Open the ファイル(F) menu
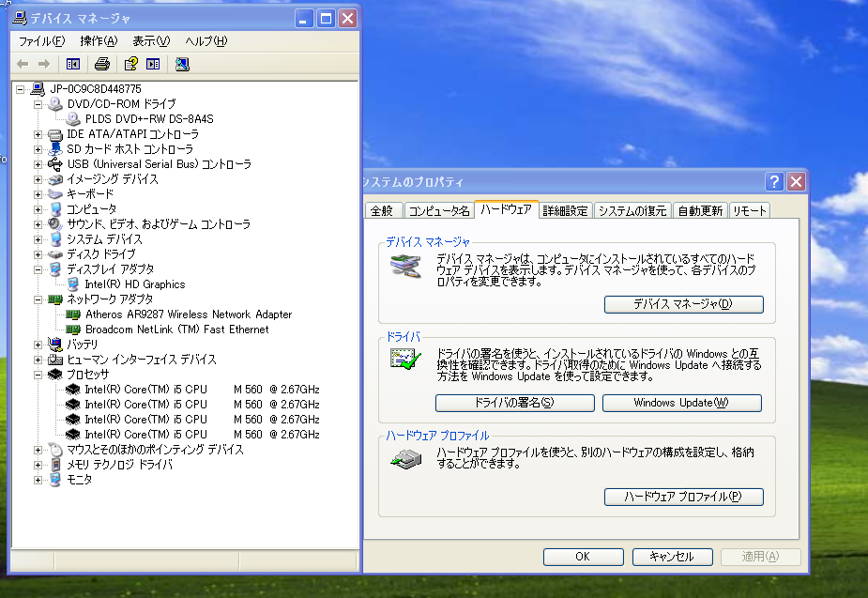This screenshot has width=868, height=598. 42,41
